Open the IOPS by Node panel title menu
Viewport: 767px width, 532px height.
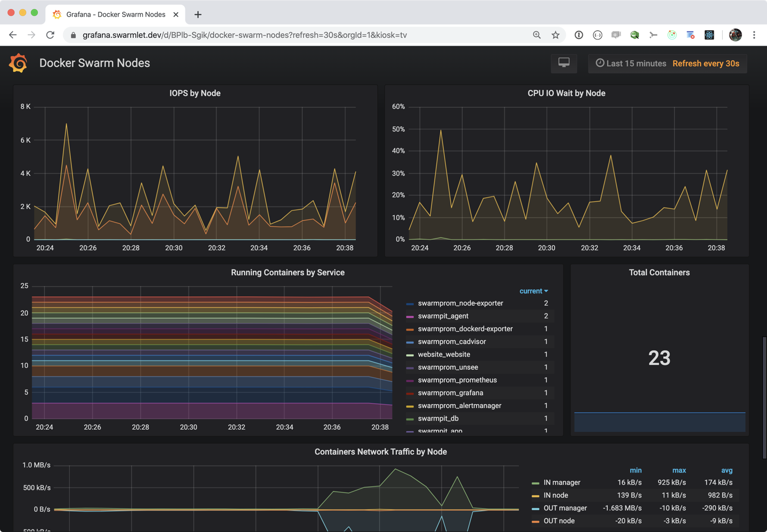pyautogui.click(x=195, y=93)
